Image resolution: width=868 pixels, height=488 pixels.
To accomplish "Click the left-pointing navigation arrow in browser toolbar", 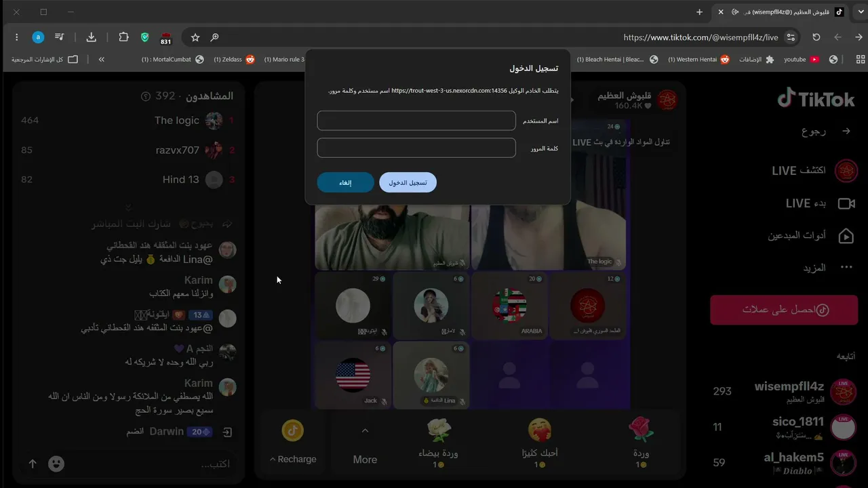I will click(x=837, y=37).
